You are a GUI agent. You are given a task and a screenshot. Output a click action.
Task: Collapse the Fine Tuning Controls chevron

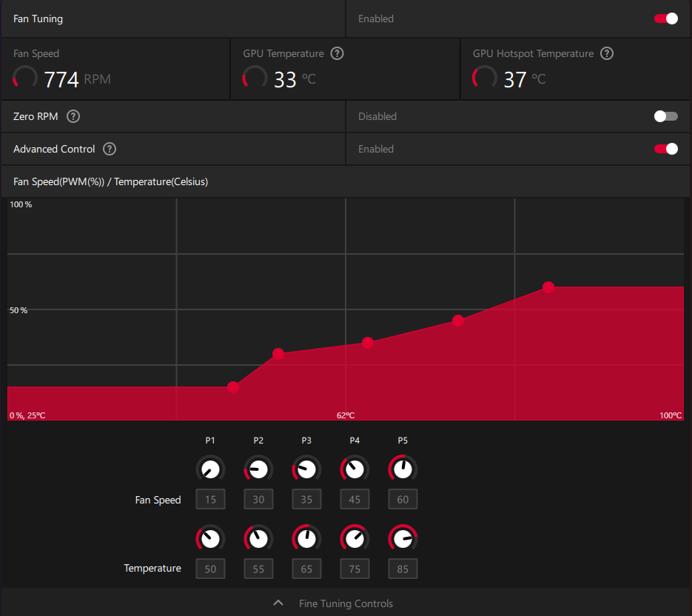click(278, 603)
